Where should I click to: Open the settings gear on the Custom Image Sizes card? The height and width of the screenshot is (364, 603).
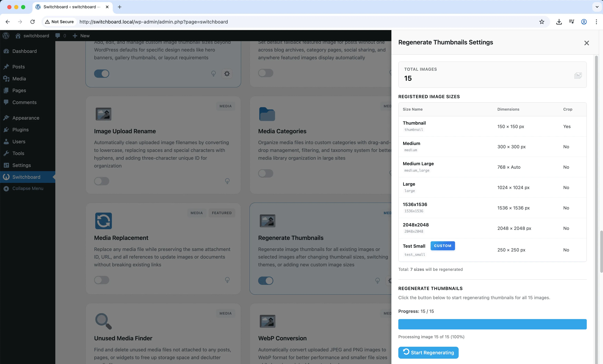click(x=227, y=74)
